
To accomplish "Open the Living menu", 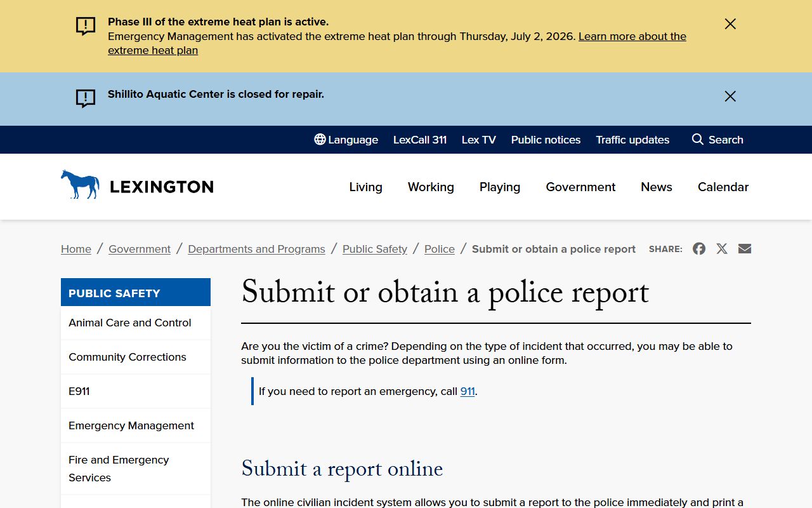I will (366, 187).
